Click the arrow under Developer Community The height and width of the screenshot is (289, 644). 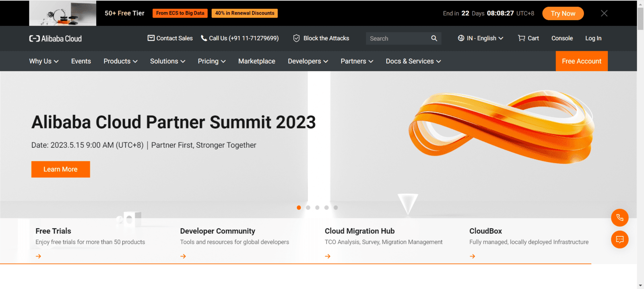coord(183,256)
